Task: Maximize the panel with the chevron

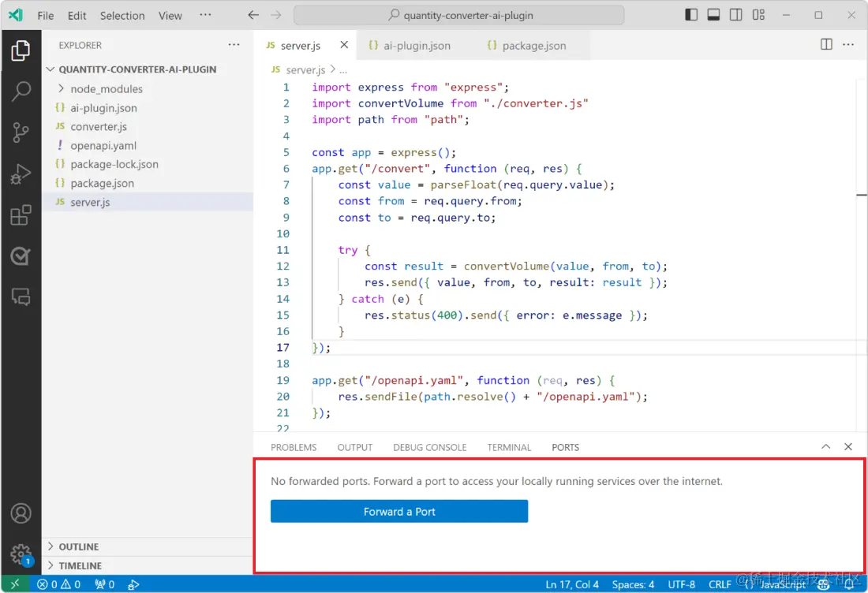Action: [825, 446]
